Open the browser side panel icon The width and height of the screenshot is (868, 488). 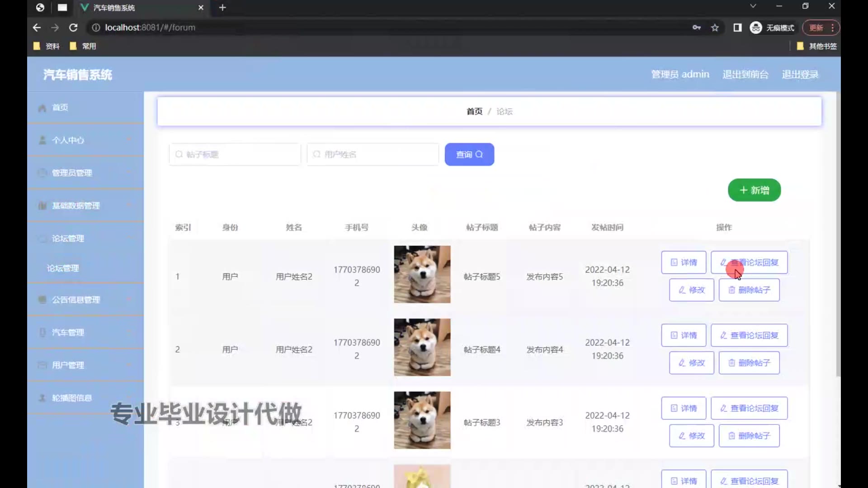[x=737, y=28]
